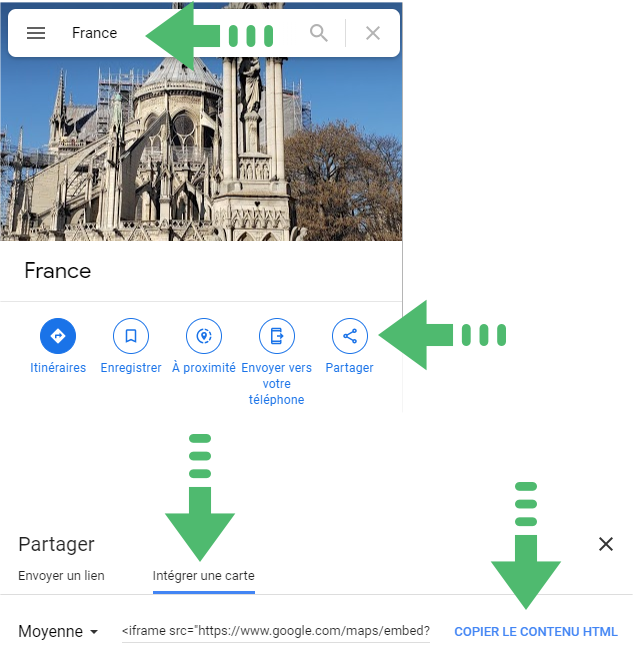633x652 pixels.
Task: Click the Partager share icon
Action: pos(350,336)
